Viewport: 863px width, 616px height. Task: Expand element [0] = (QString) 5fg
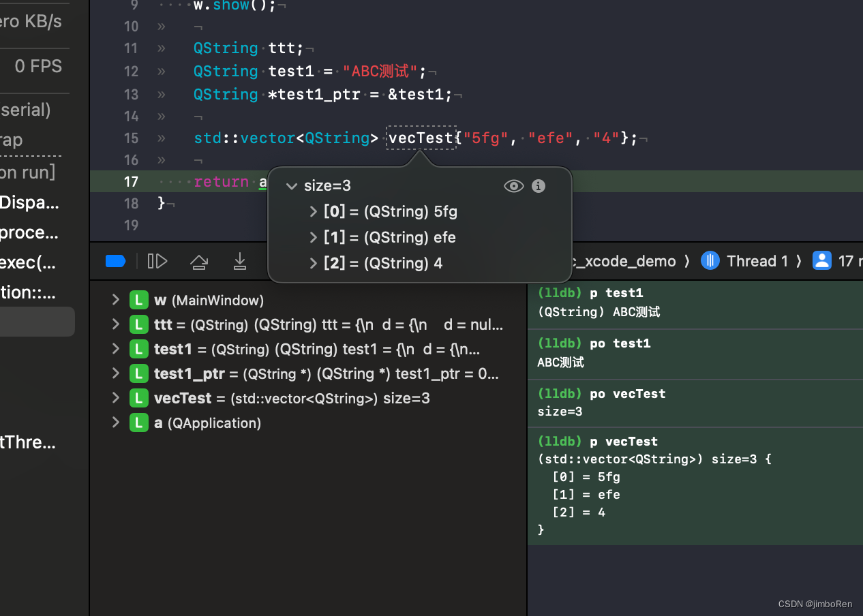tap(314, 212)
